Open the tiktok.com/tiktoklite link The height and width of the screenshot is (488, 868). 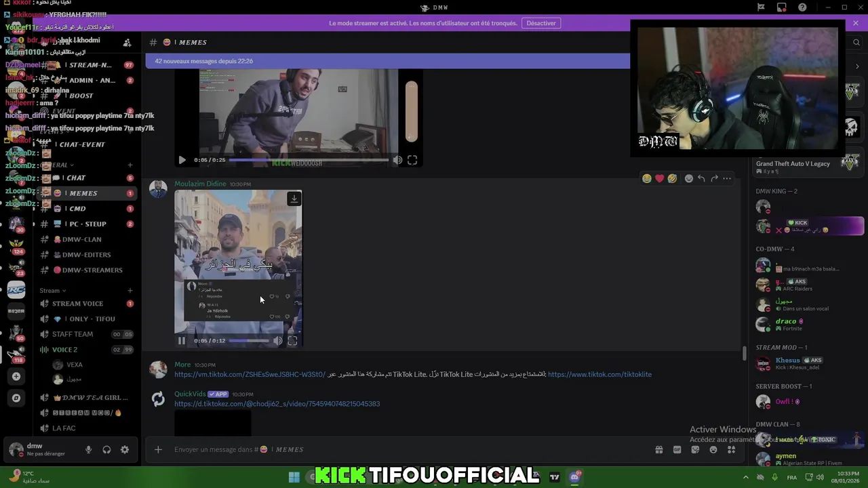point(599,374)
